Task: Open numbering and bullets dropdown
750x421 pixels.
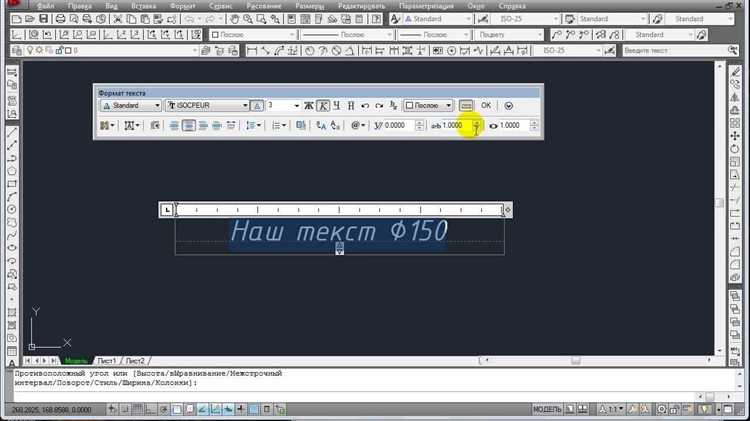Action: pos(279,125)
